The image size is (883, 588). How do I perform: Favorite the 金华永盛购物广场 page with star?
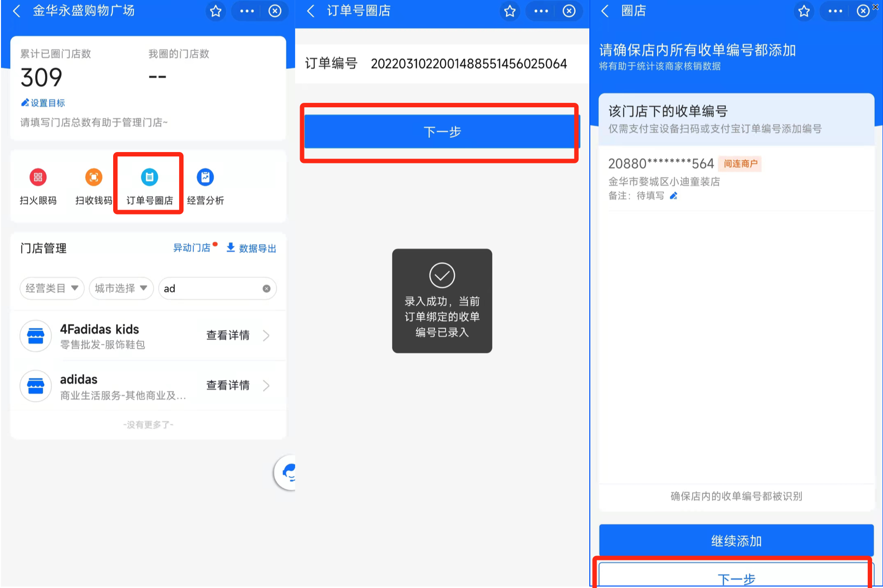point(215,11)
